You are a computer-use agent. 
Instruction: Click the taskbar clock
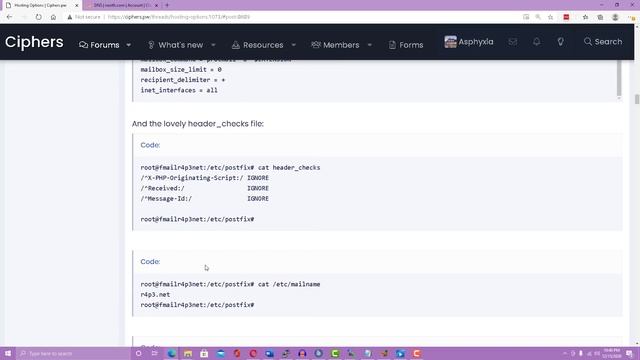click(x=611, y=353)
